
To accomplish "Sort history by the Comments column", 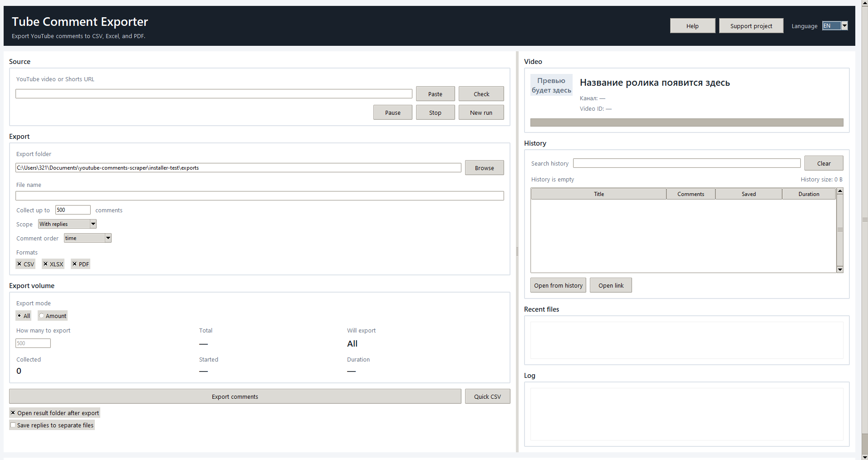I will pyautogui.click(x=691, y=194).
